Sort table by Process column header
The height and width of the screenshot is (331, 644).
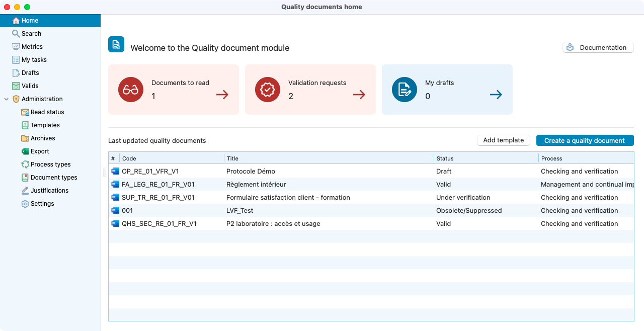click(586, 158)
